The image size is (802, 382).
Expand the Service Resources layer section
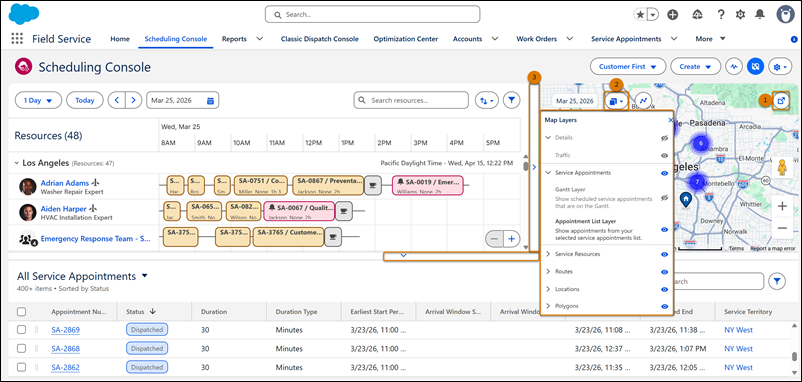[548, 254]
